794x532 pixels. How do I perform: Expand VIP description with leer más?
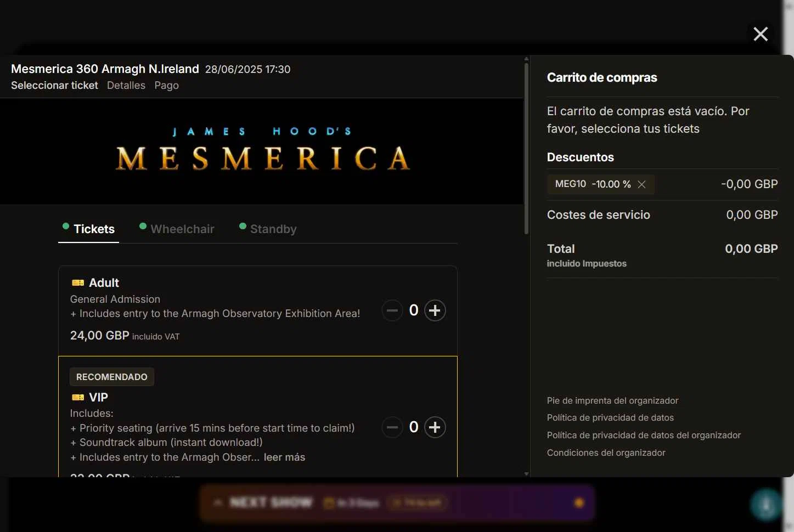[x=284, y=457]
